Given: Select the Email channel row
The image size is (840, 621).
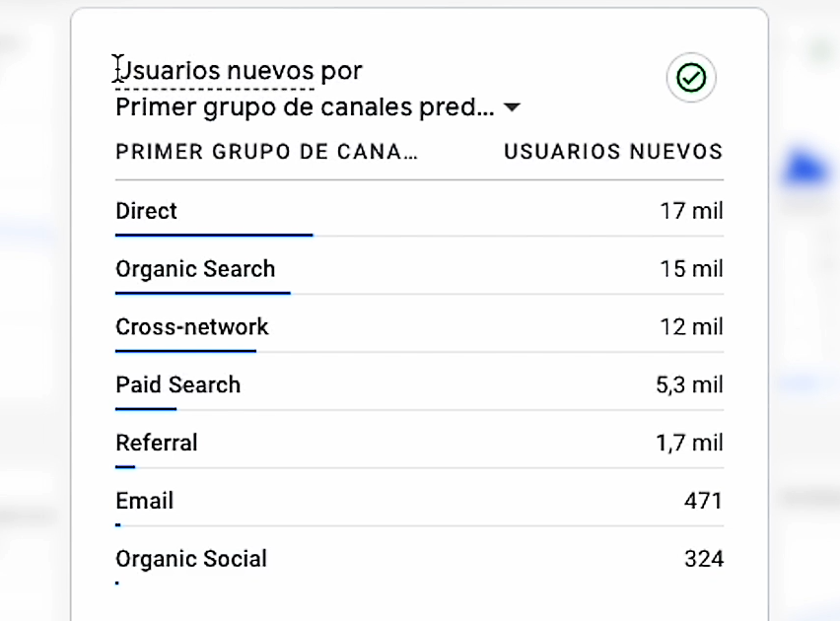Looking at the screenshot, I should tap(419, 501).
